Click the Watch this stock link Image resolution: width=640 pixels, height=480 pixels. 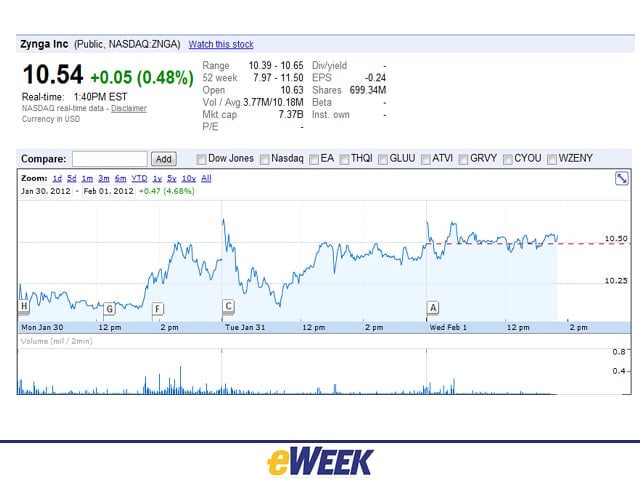[x=221, y=44]
